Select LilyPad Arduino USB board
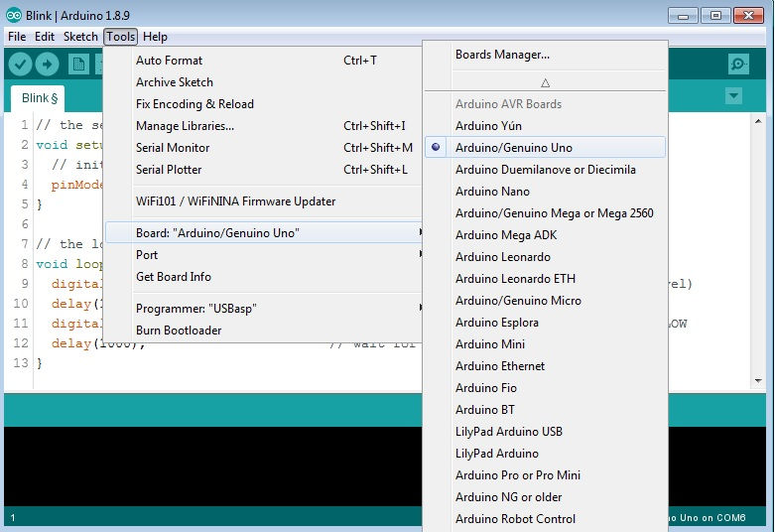The width and height of the screenshot is (775, 532). [x=545, y=431]
